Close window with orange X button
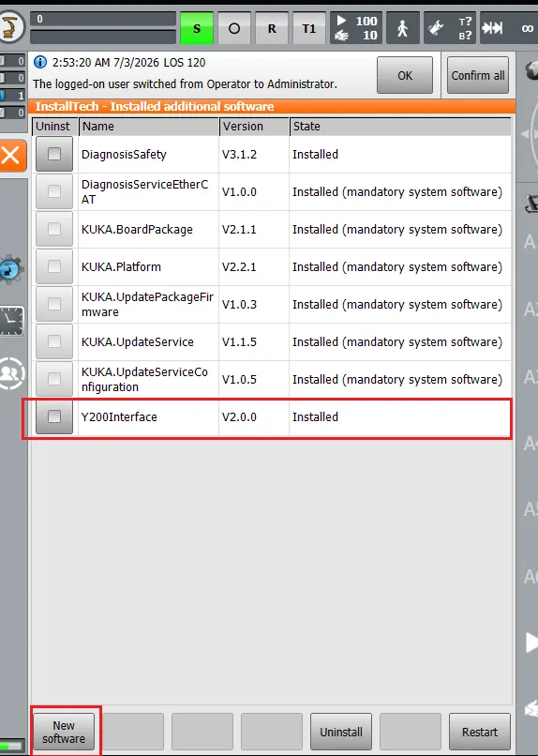This screenshot has width=538, height=756. point(11,156)
